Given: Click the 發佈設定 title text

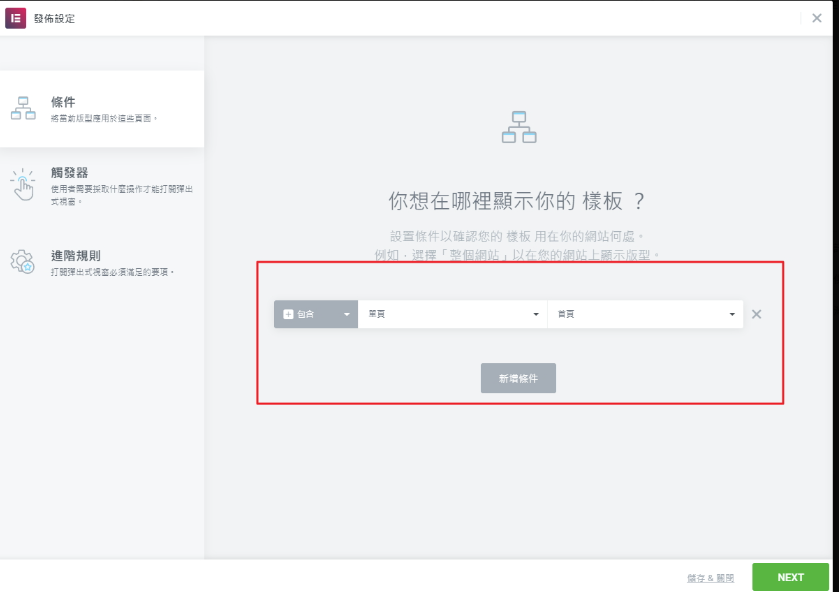Looking at the screenshot, I should (54, 19).
